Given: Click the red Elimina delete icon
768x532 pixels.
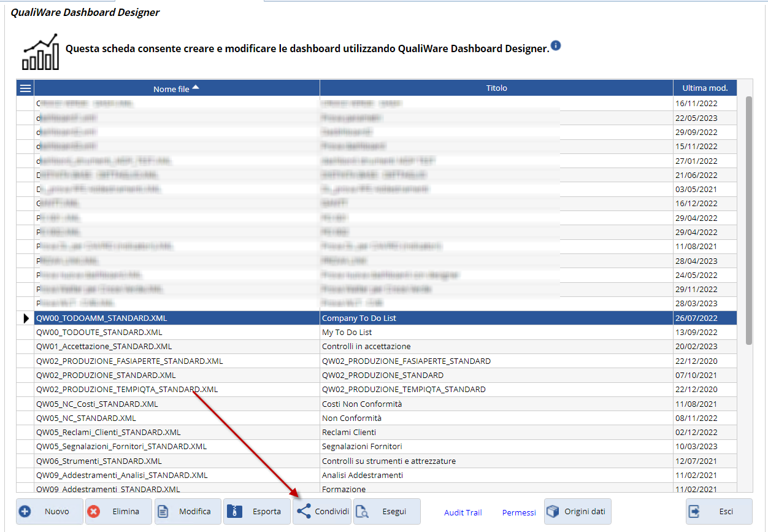Looking at the screenshot, I should point(94,512).
